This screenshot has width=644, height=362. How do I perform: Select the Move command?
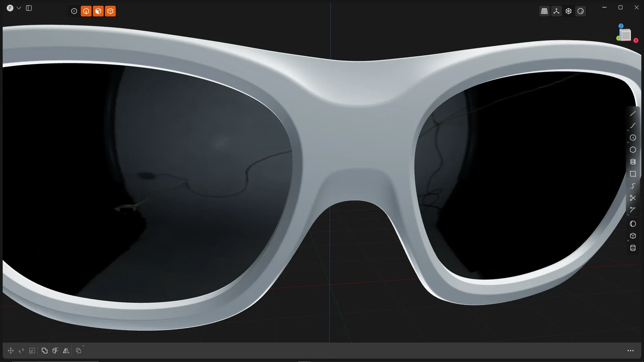pos(11,351)
